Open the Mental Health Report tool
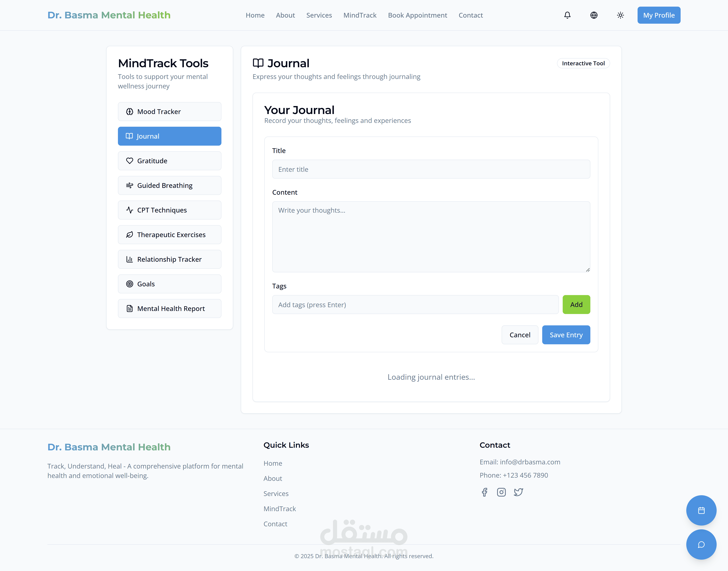728x571 pixels. (x=169, y=309)
